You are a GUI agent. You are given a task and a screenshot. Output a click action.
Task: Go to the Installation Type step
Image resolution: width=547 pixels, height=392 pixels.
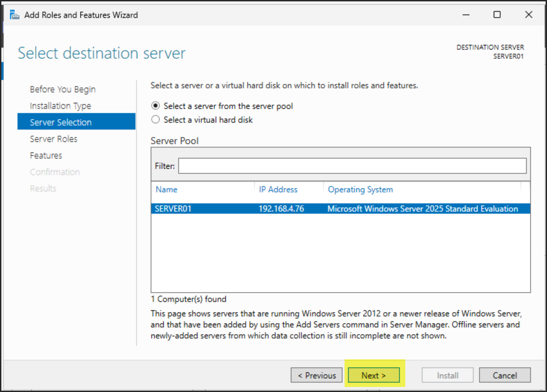point(60,106)
